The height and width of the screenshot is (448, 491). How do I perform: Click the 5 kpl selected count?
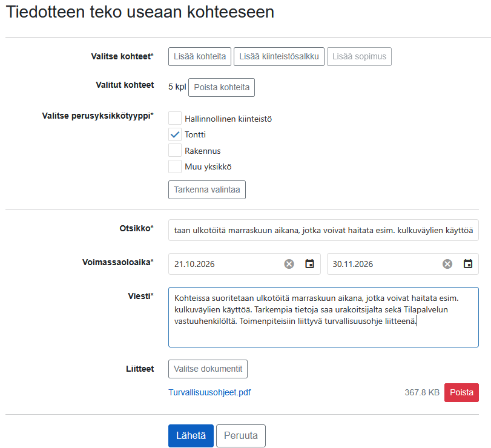177,87
